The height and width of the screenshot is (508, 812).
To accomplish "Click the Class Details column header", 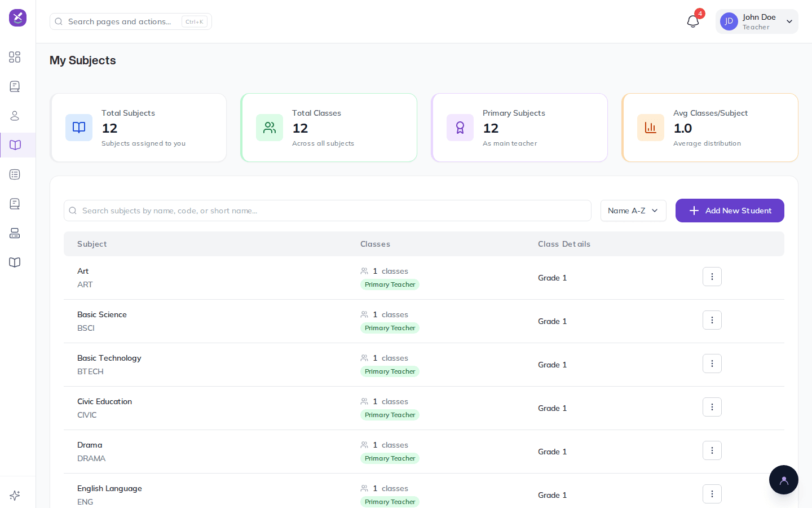I will 564,244.
